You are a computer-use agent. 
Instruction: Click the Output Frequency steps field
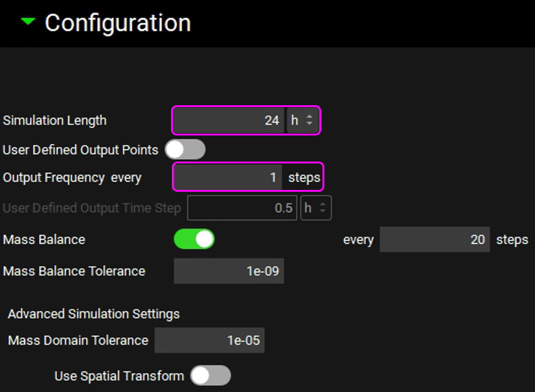(228, 177)
